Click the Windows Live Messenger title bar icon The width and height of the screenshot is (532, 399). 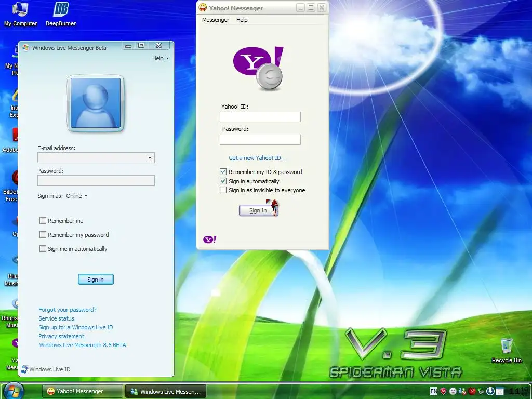point(26,47)
